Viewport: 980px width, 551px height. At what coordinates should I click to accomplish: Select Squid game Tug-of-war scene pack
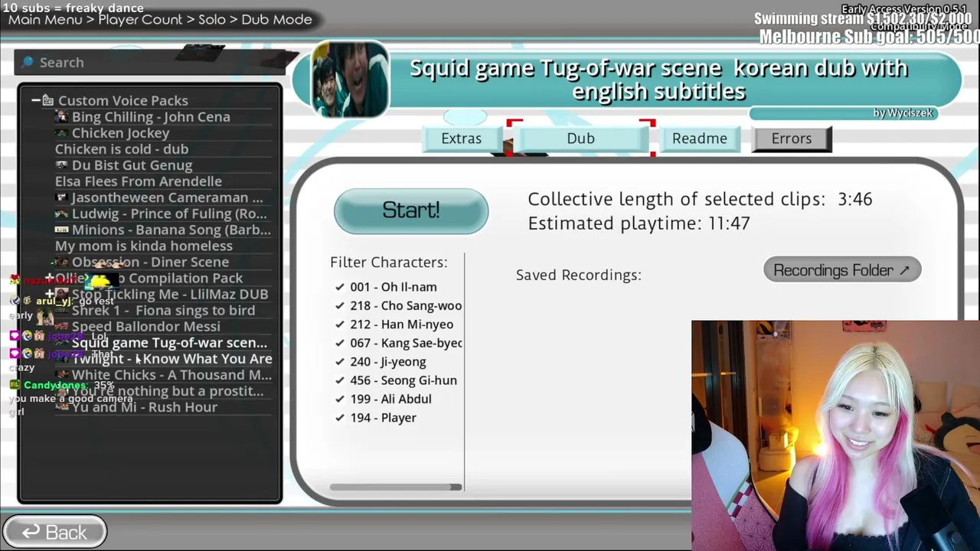pos(169,343)
